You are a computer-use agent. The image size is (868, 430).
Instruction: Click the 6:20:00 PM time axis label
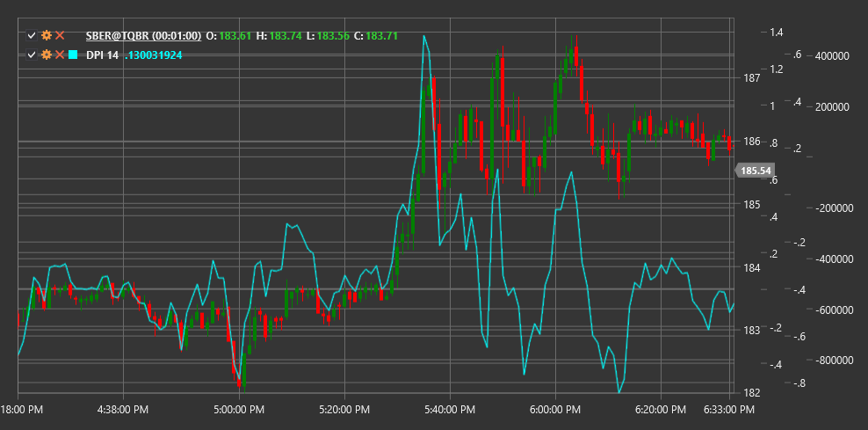click(x=660, y=410)
